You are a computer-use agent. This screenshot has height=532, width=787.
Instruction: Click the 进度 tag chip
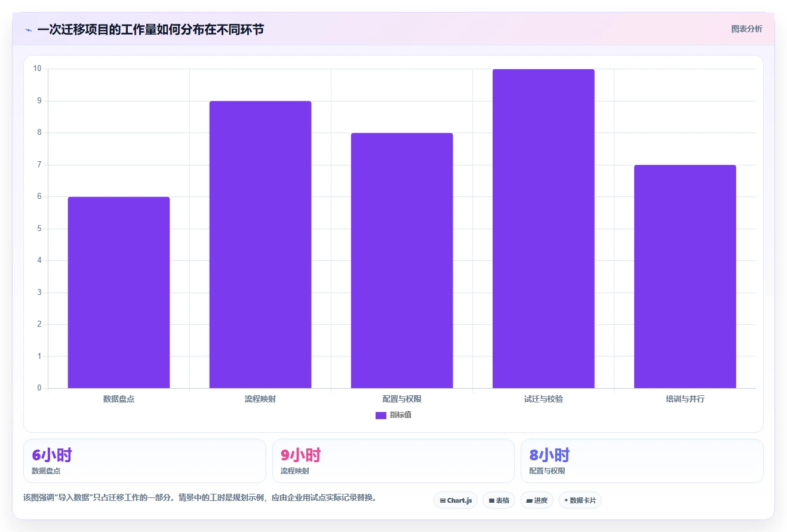(537, 500)
